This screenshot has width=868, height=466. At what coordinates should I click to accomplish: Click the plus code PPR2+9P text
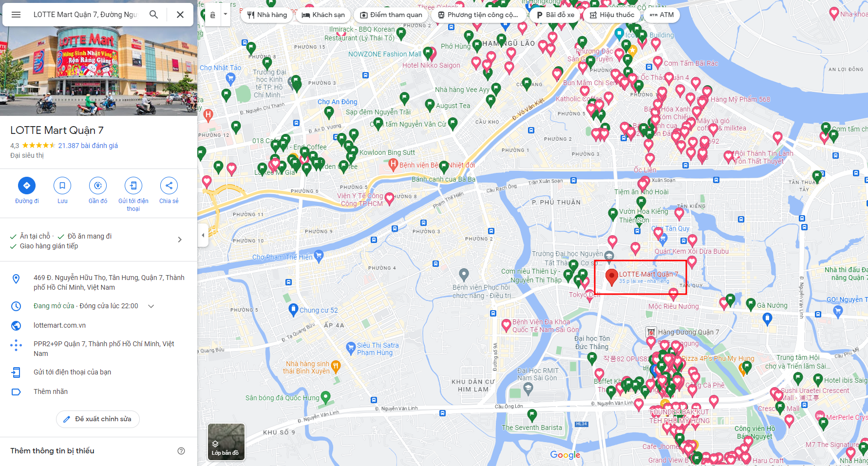[104, 349]
